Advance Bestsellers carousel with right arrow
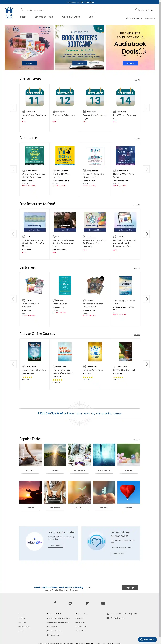 pos(147,299)
